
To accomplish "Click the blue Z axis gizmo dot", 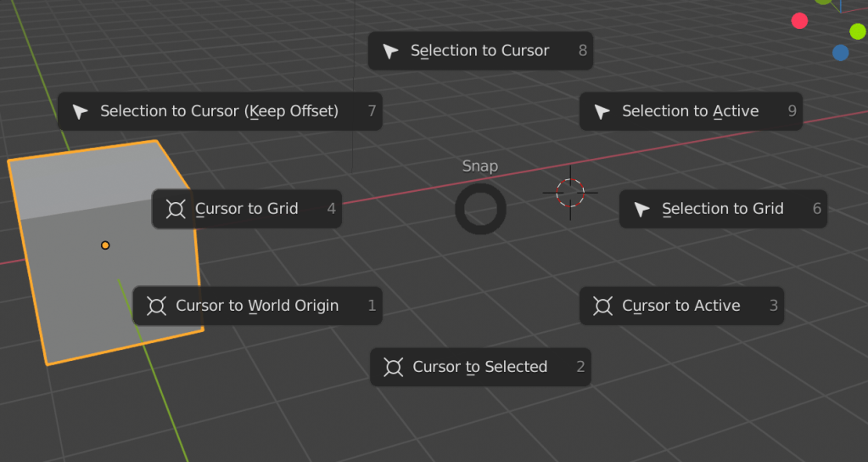I will tap(840, 53).
